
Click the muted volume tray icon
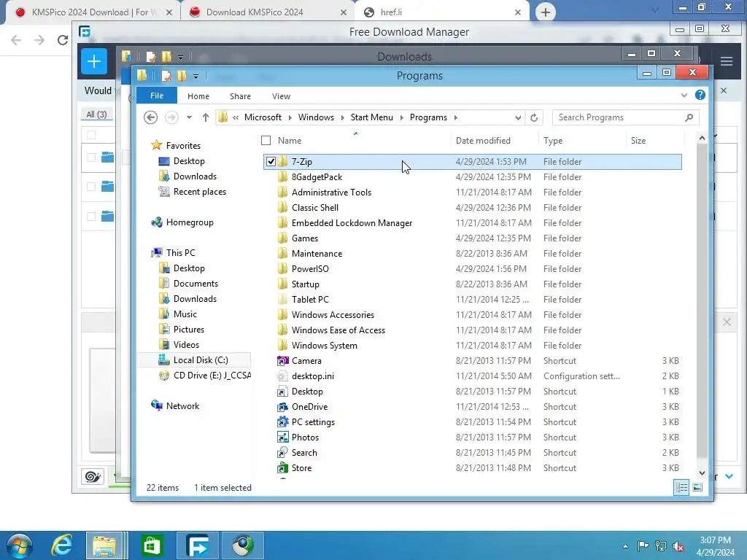[x=678, y=546]
